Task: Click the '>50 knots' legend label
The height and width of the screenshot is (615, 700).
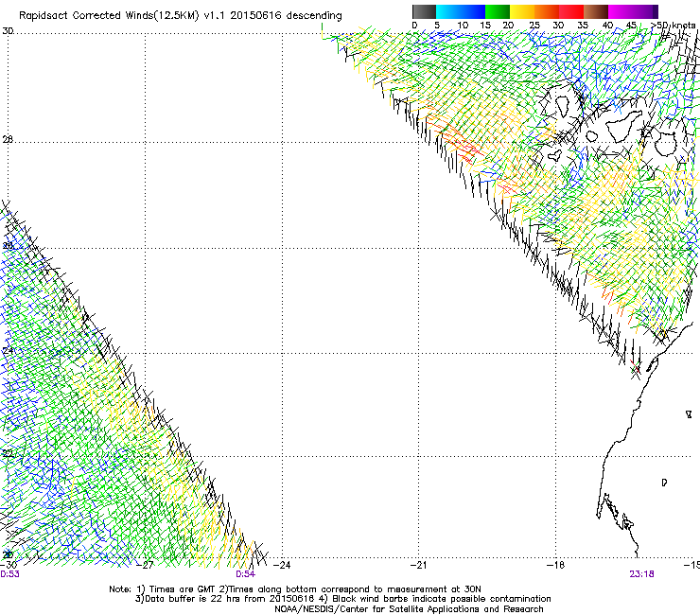Action: coord(673,26)
